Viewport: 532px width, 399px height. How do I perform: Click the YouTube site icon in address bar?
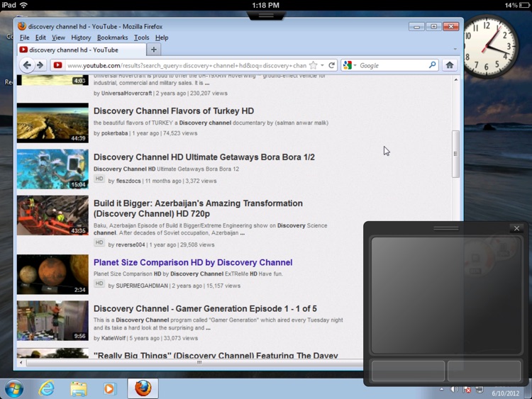[x=57, y=65]
